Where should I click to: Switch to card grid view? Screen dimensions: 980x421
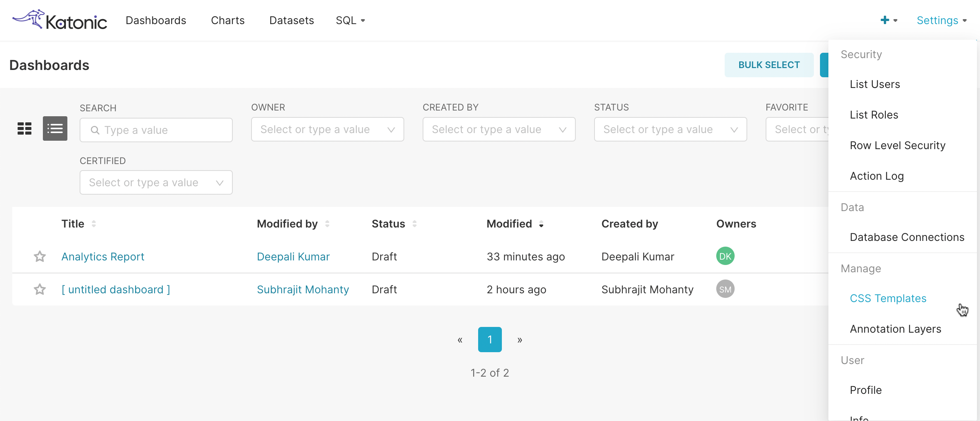coord(24,128)
